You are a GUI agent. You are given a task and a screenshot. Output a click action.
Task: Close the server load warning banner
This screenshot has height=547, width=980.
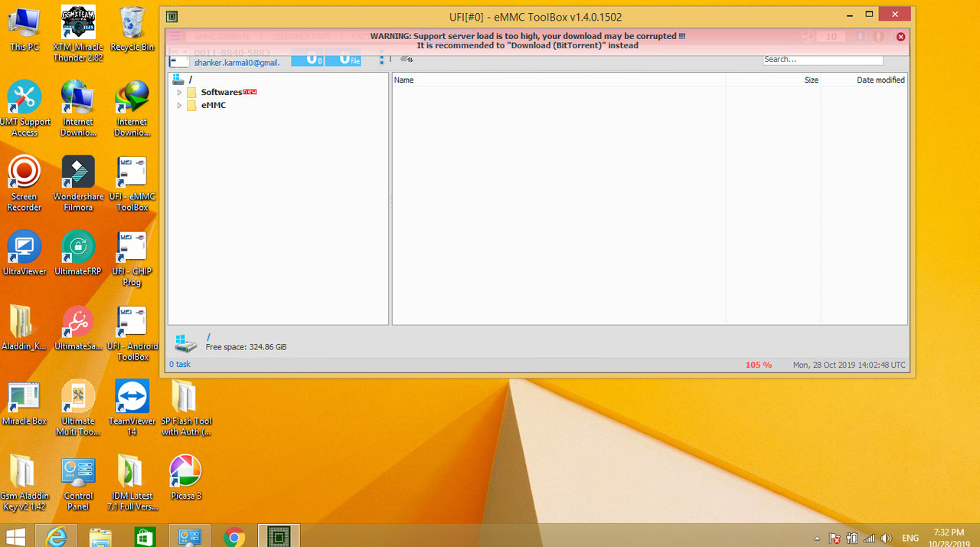tap(900, 37)
